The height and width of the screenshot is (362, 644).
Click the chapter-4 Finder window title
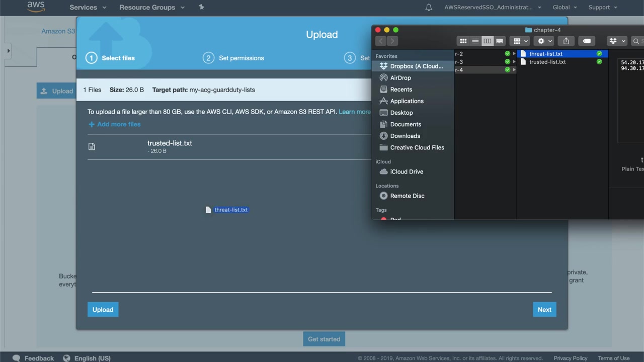(x=543, y=30)
